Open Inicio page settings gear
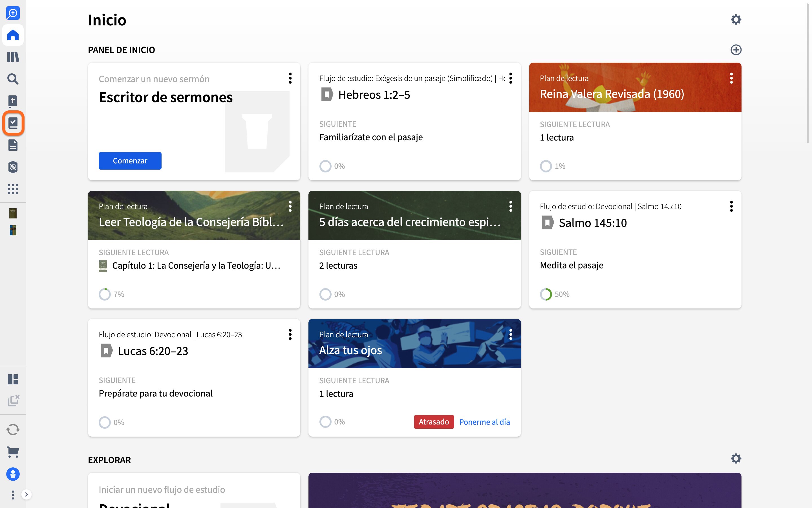 point(736,19)
